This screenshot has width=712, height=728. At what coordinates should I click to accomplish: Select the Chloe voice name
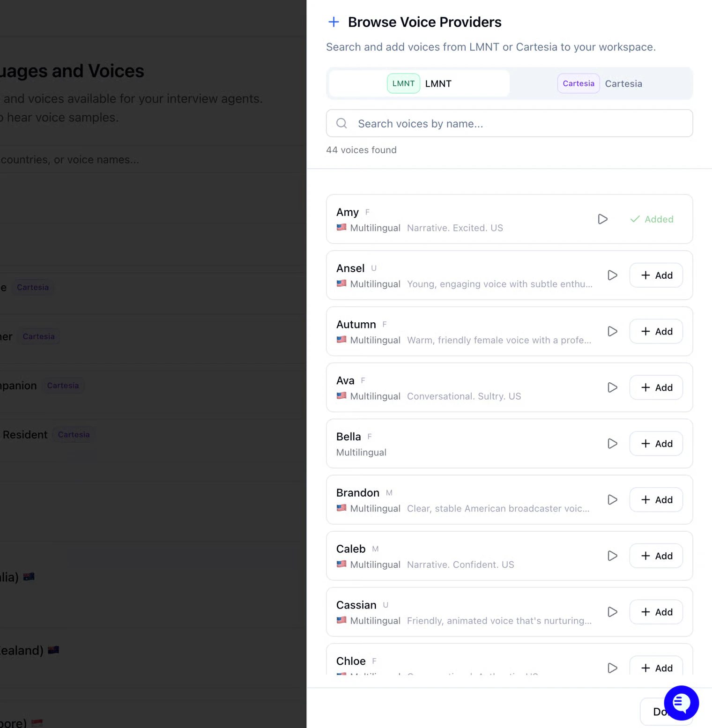click(x=351, y=661)
